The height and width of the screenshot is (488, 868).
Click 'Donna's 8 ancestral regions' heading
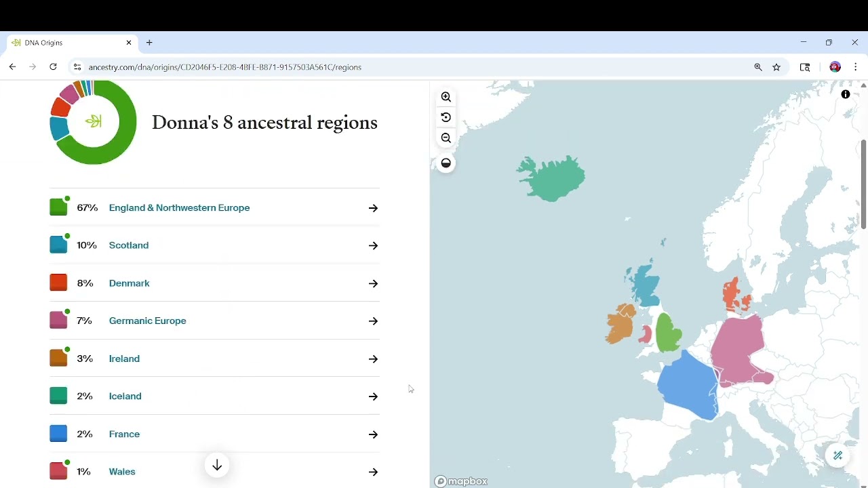click(x=264, y=123)
